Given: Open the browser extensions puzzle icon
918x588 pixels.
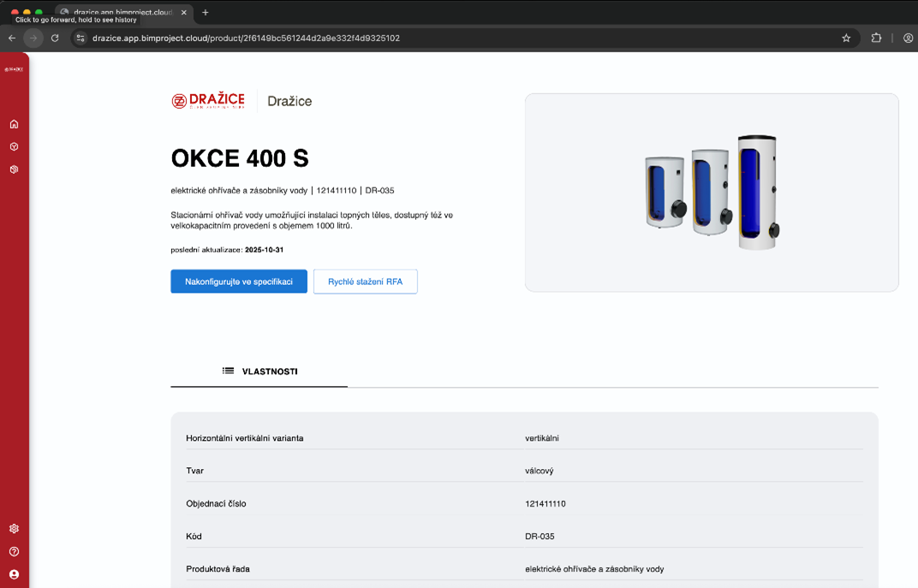Looking at the screenshot, I should point(876,38).
